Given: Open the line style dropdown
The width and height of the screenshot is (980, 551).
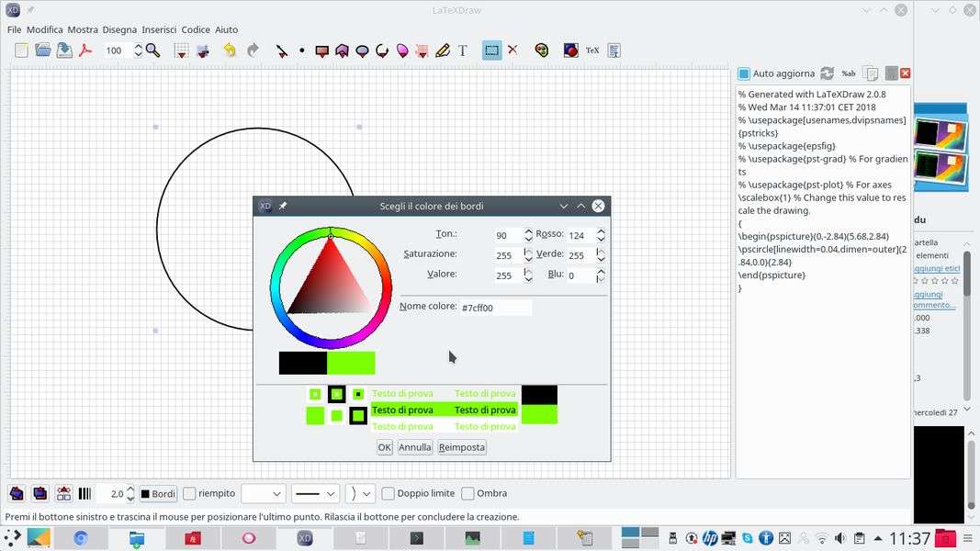Looking at the screenshot, I should click(x=315, y=493).
